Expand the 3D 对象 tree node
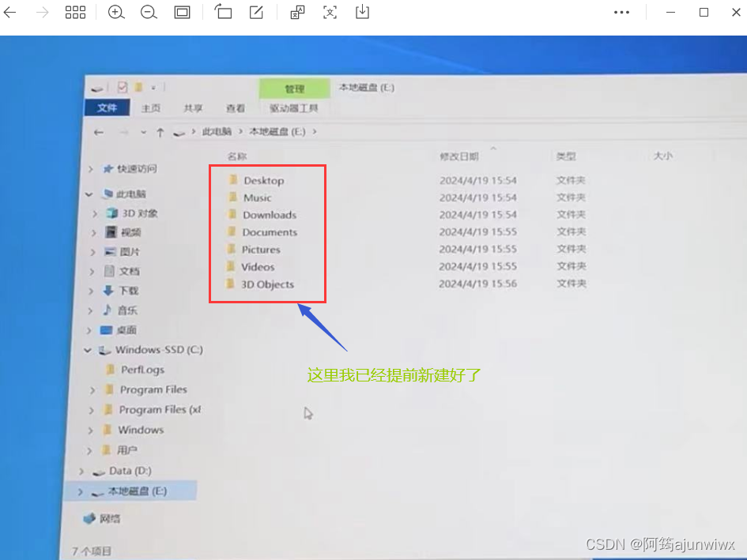 94,214
